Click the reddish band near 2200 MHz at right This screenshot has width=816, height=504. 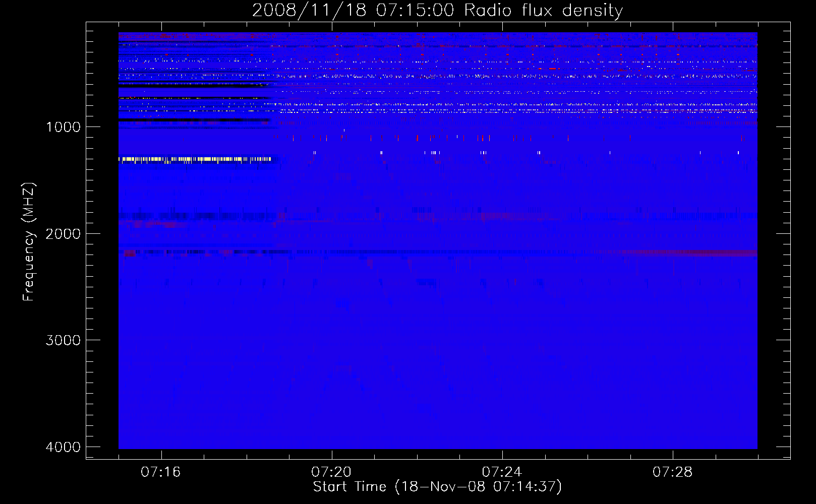pyautogui.click(x=691, y=253)
